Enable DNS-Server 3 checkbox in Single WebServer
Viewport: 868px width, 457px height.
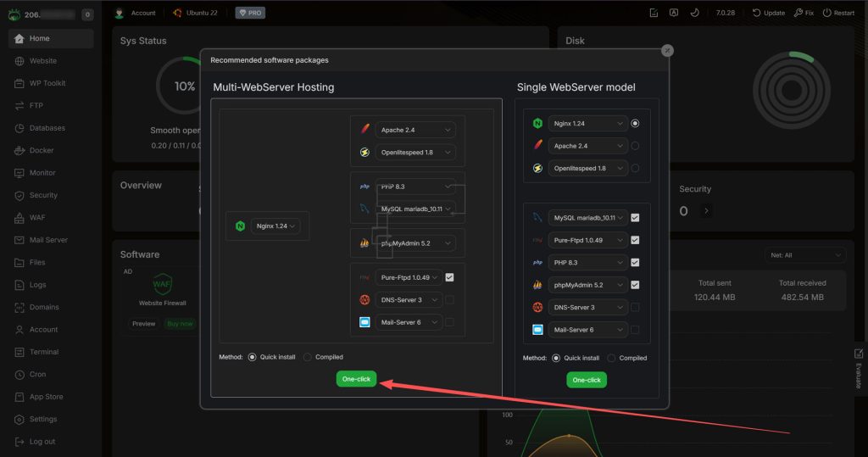(635, 307)
